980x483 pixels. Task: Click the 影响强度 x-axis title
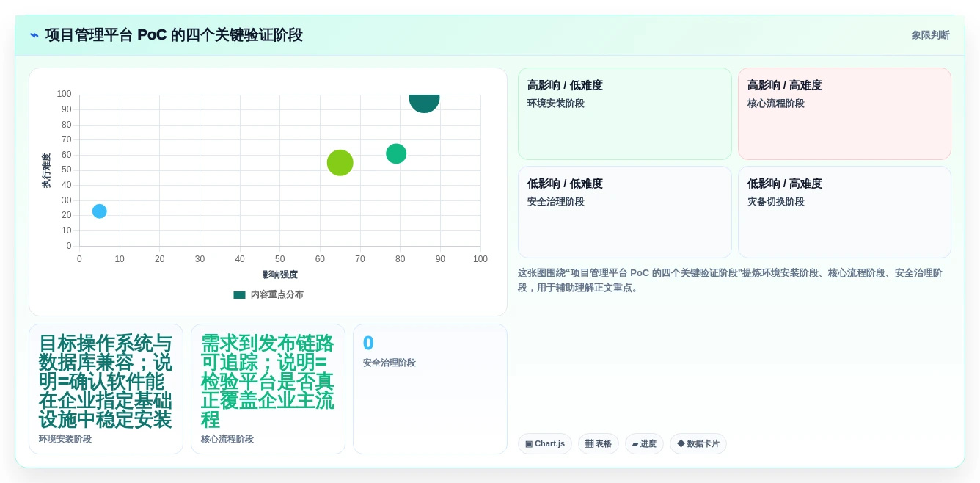click(280, 275)
